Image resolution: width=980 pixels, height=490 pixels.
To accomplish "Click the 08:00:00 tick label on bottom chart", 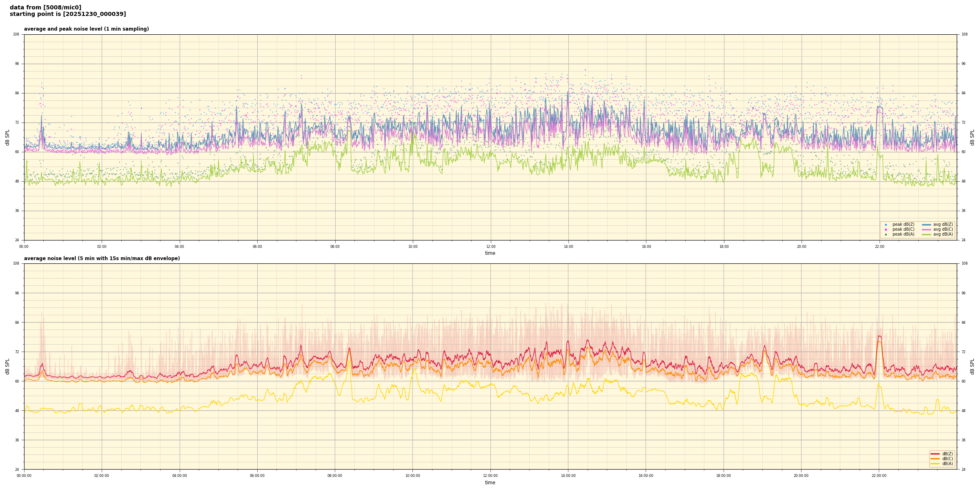I will pos(335,476).
